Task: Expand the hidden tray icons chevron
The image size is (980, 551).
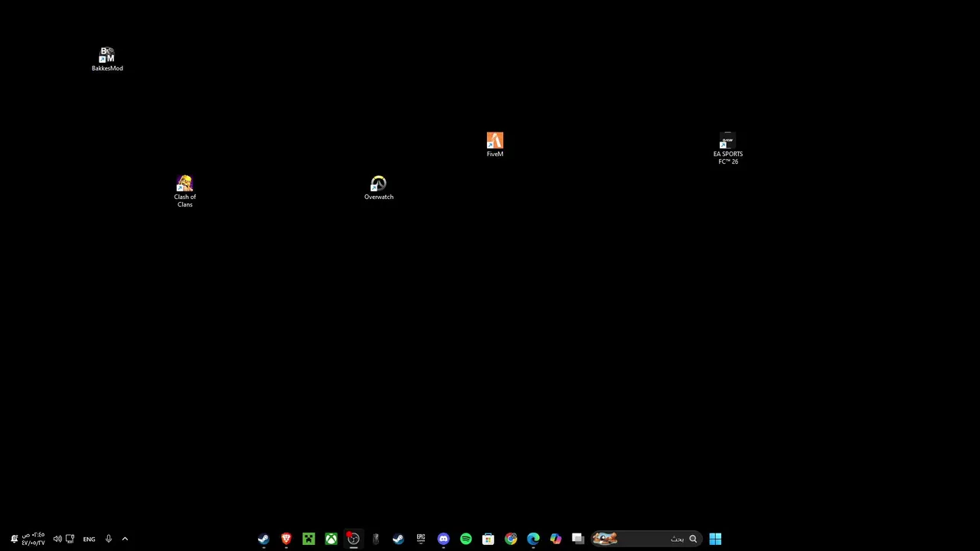Action: pyautogui.click(x=125, y=539)
